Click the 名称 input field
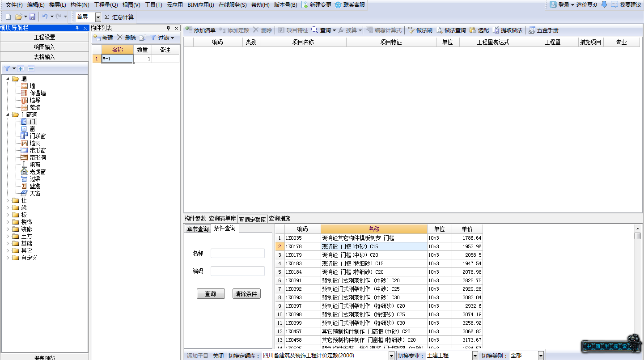 237,254
